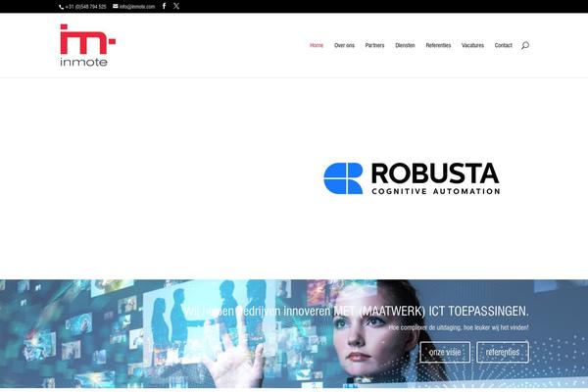Click the Robusta Cognitive Automation logo
The height and width of the screenshot is (392, 588).
point(412,178)
